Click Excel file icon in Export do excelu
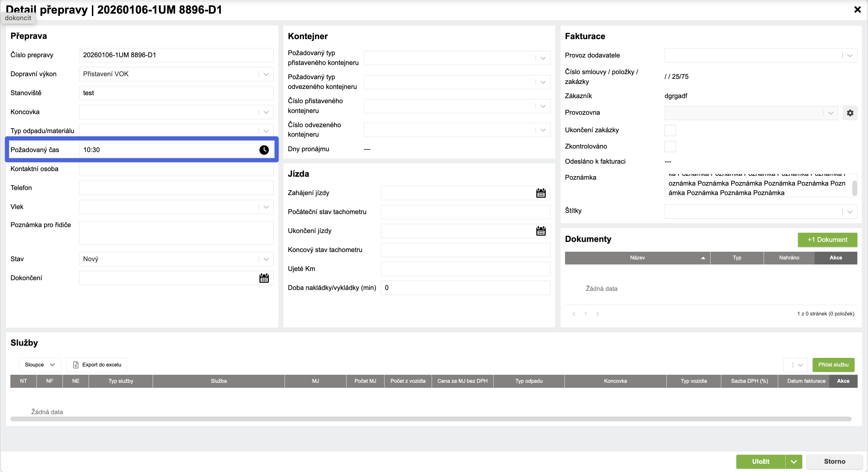This screenshot has width=868, height=472. (x=76, y=365)
